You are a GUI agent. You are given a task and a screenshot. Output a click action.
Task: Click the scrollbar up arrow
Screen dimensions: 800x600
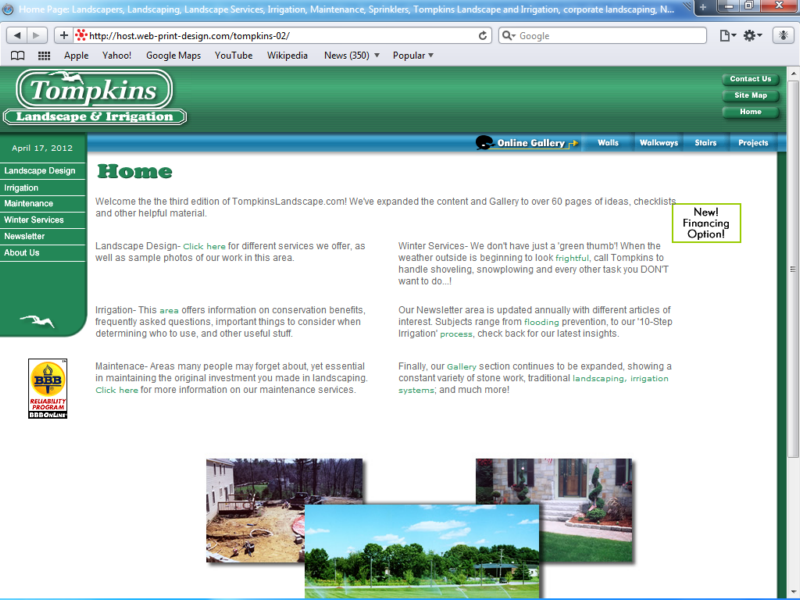click(x=792, y=74)
